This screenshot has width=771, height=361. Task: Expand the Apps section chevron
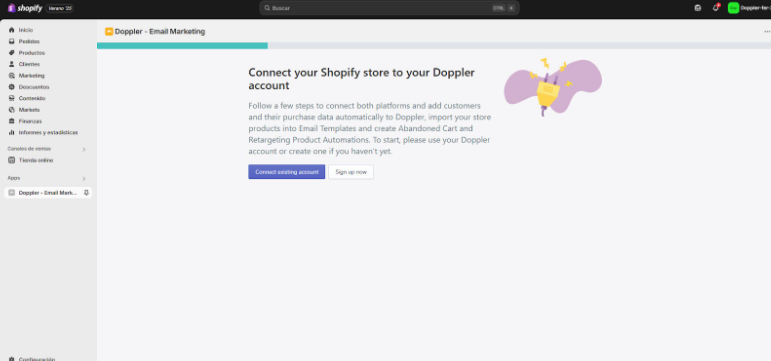coord(84,179)
